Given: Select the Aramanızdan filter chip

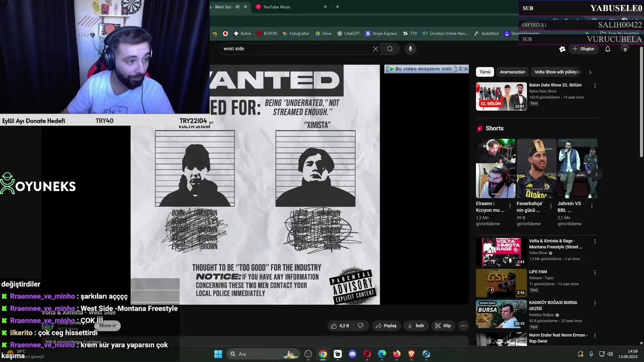Looking at the screenshot, I should coord(512,72).
